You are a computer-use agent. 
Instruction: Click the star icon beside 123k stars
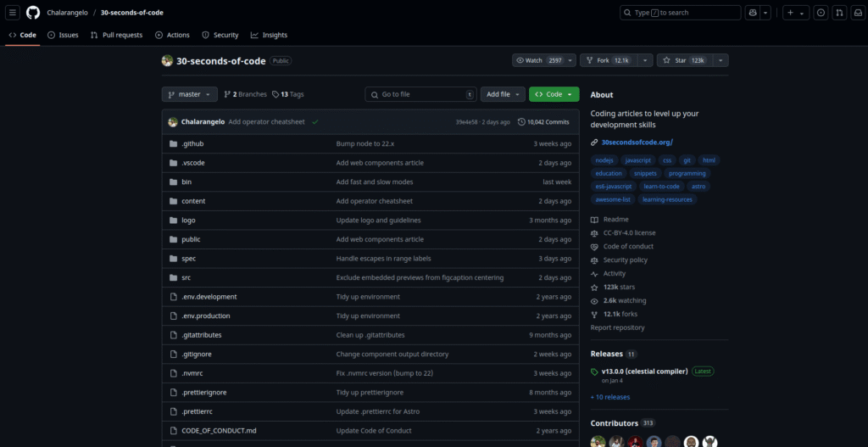click(x=594, y=288)
